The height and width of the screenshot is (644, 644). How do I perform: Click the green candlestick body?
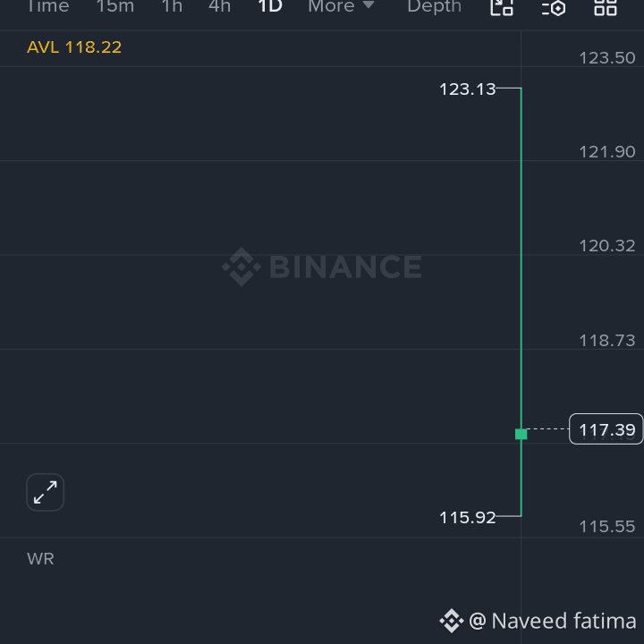[x=521, y=434]
